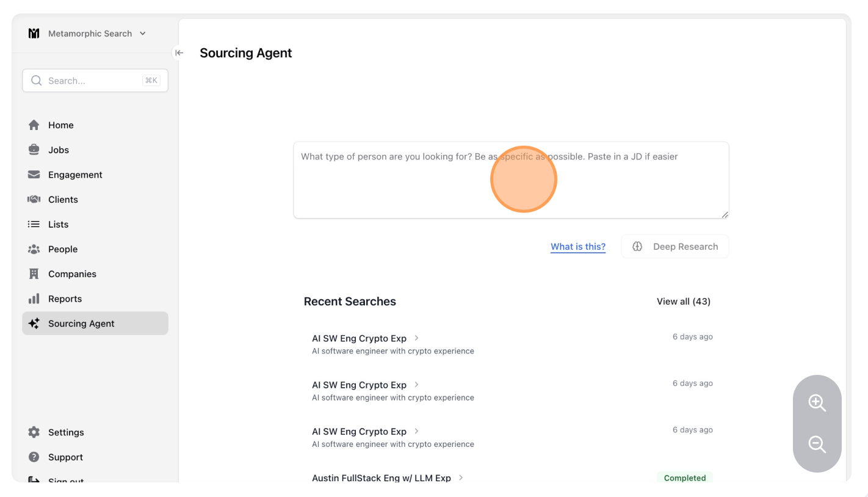Open the 'What is this?' link
The height and width of the screenshot is (497, 868).
[578, 247]
